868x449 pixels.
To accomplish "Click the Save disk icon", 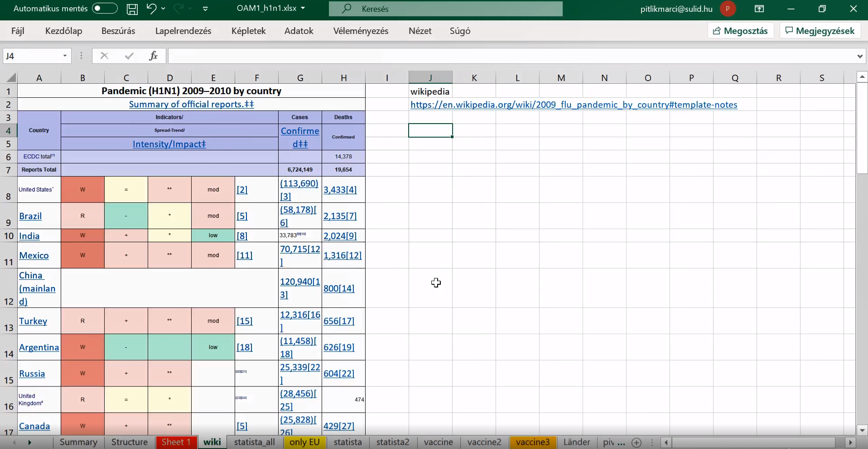I will pos(132,9).
